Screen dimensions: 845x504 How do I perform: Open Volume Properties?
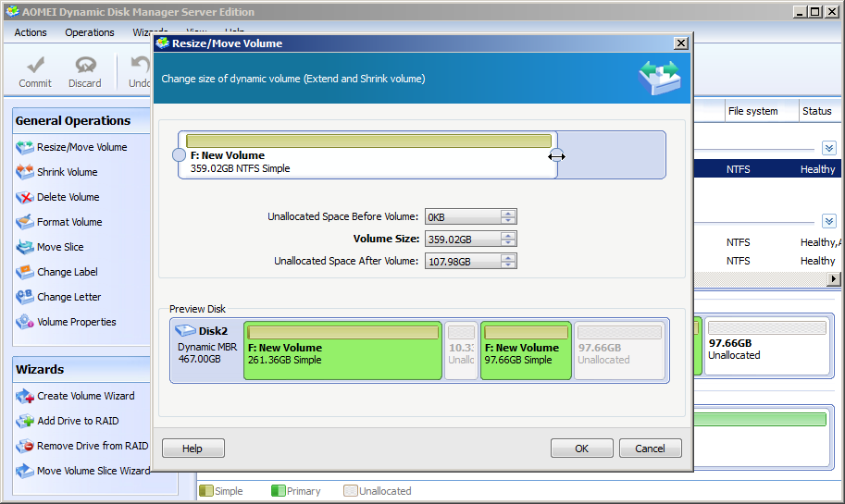pyautogui.click(x=67, y=322)
